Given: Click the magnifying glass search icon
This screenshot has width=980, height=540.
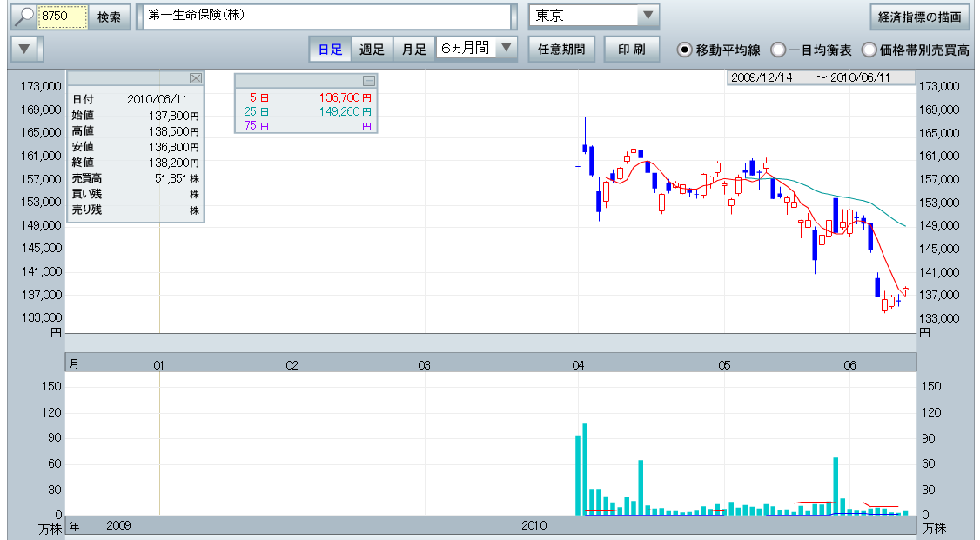Looking at the screenshot, I should tap(23, 17).
